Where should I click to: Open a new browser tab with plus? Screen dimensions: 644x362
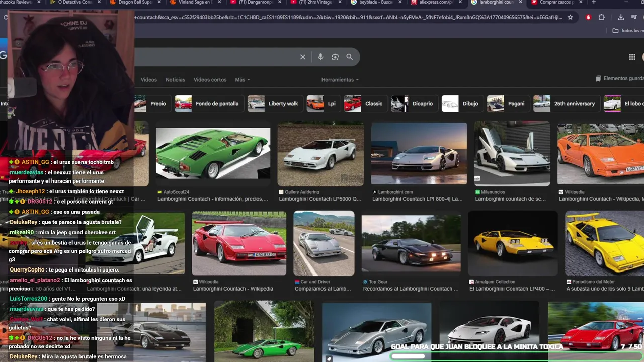(594, 2)
